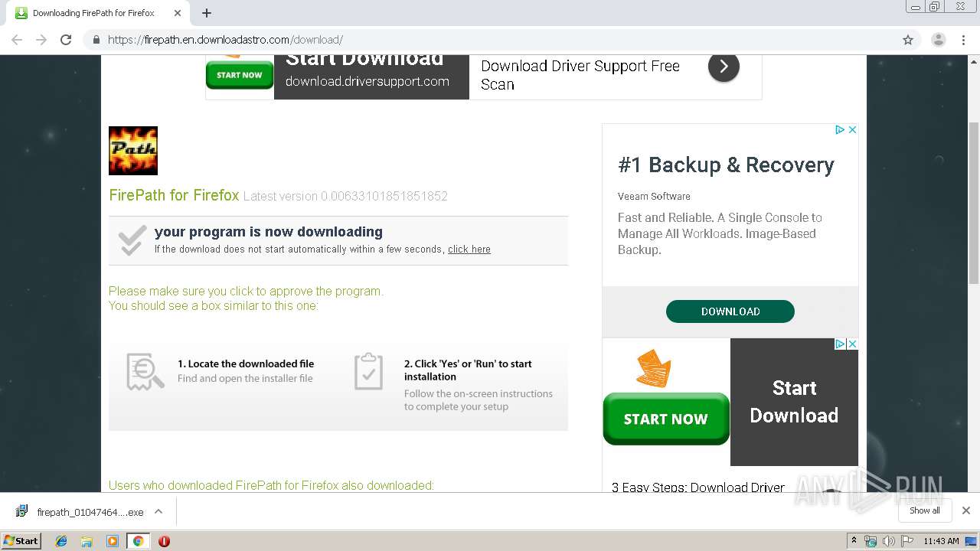
Task: Click the Chrome taskbar icon
Action: point(138,541)
